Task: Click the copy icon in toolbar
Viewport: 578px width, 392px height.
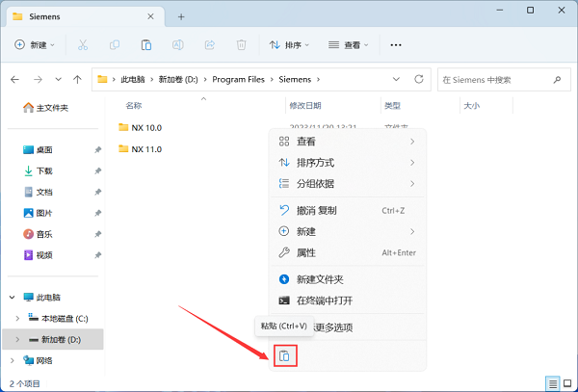Action: [115, 45]
